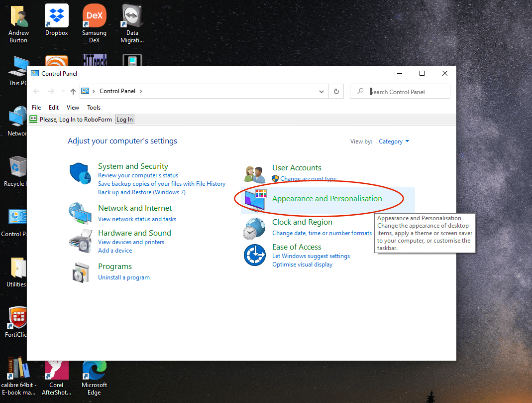
Task: Refresh the Control Panel view
Action: [x=336, y=91]
